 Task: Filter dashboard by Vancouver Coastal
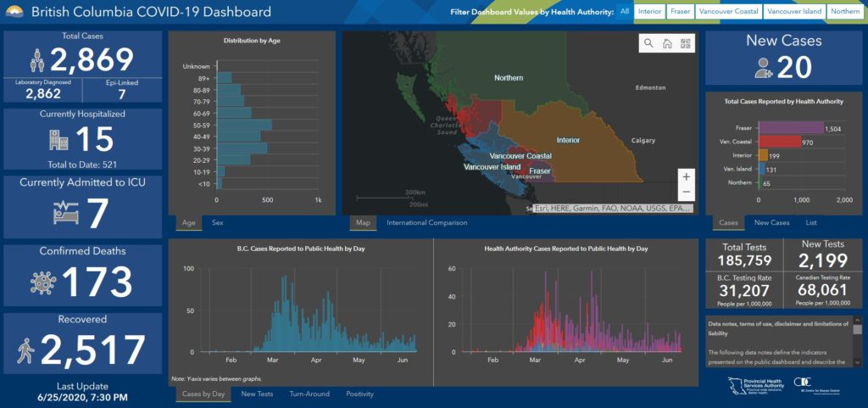[x=727, y=12]
